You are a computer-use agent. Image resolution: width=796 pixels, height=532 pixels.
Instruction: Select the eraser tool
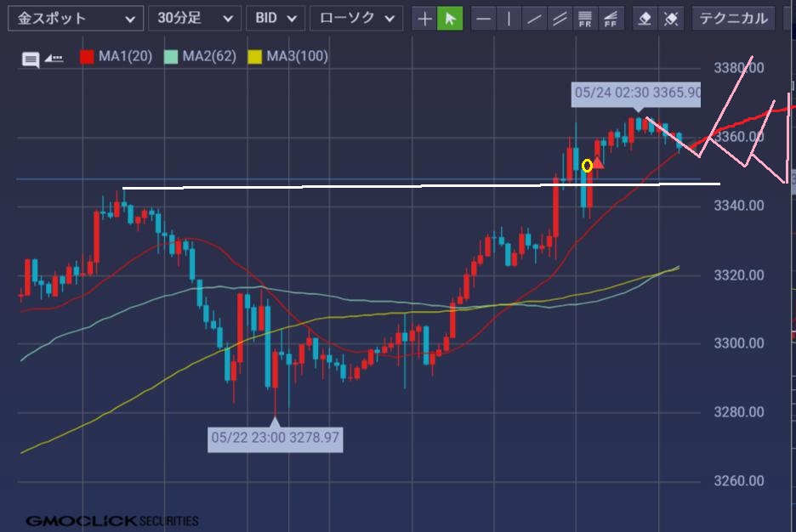pos(645,19)
